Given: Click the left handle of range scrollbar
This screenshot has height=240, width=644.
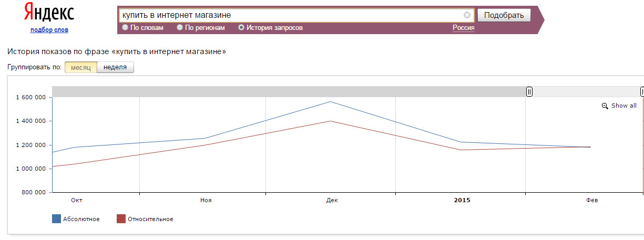Looking at the screenshot, I should coord(529,92).
